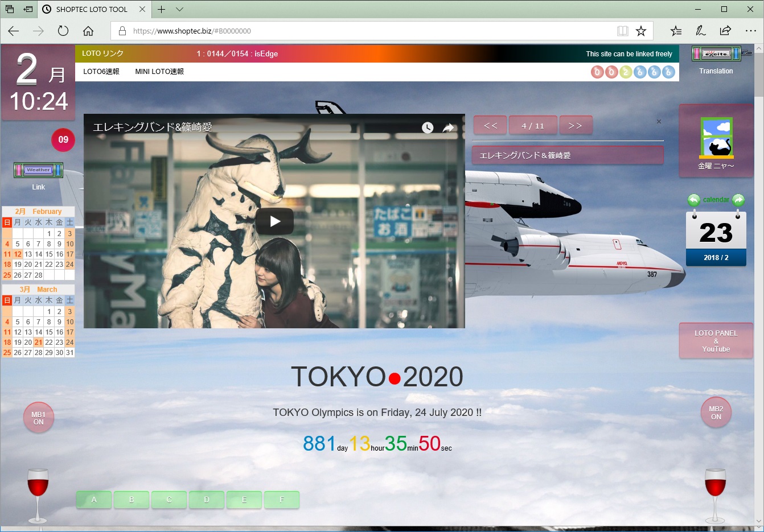Click the green D button

click(207, 500)
